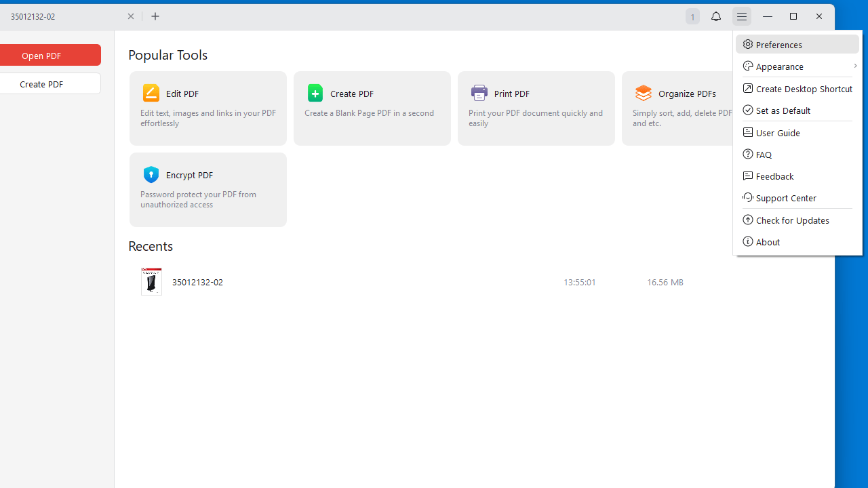Select Create Desktop Shortcut menu item
868x488 pixels.
coord(797,89)
